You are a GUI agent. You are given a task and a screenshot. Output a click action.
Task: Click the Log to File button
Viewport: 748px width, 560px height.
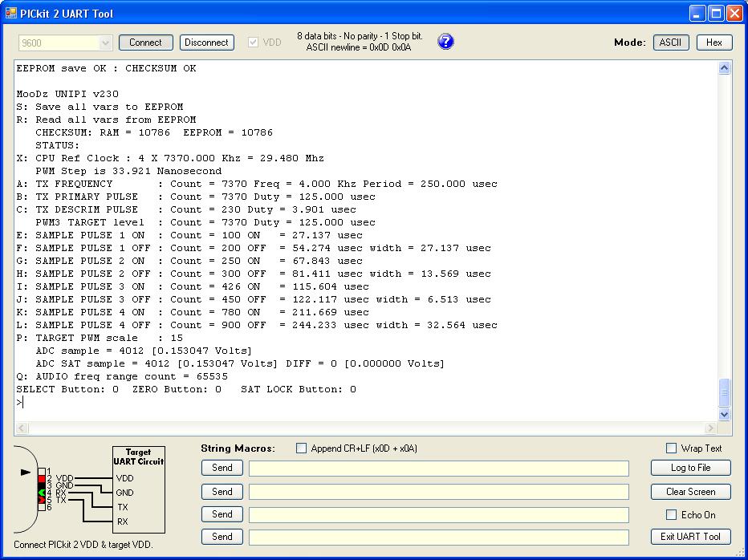tap(690, 468)
